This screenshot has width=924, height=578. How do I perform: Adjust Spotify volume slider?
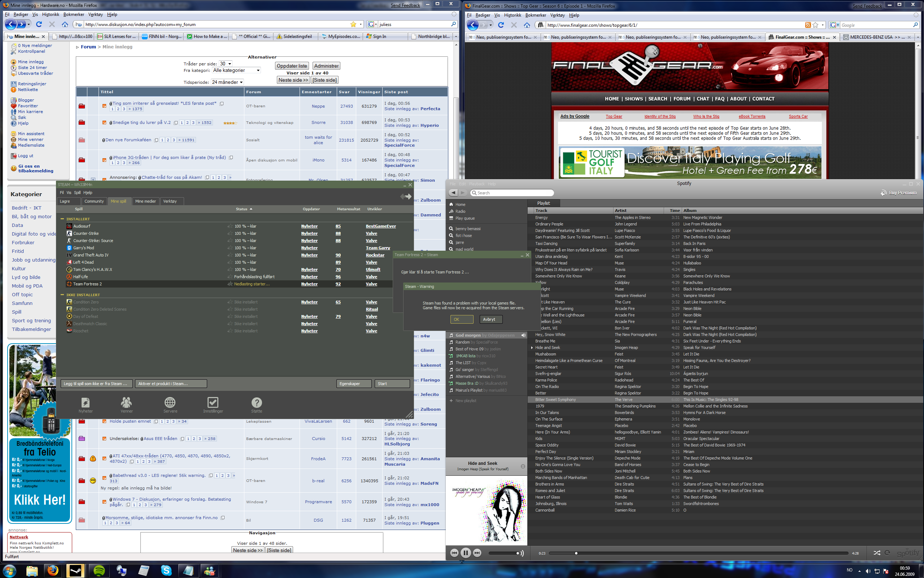[x=504, y=553]
